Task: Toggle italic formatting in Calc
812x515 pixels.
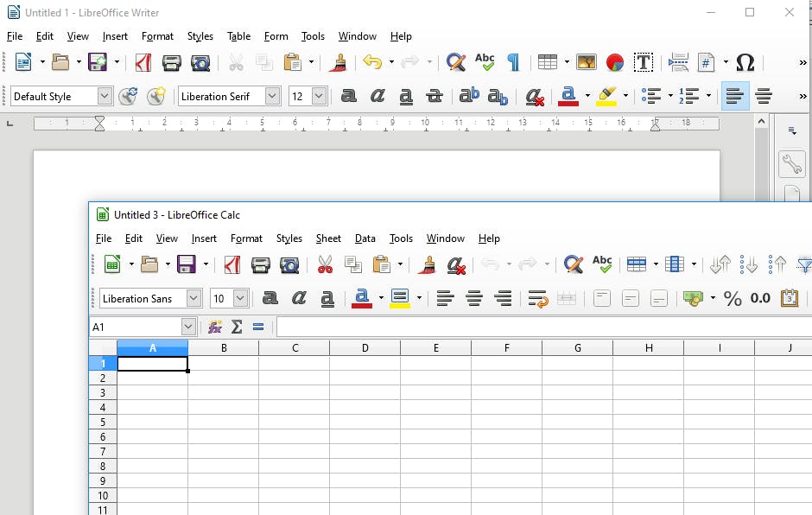Action: 299,297
